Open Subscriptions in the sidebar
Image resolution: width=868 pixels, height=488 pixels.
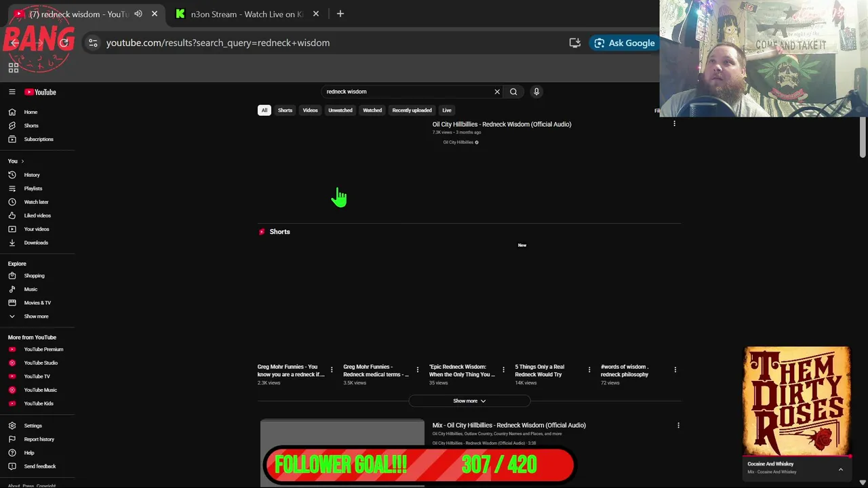pos(38,139)
